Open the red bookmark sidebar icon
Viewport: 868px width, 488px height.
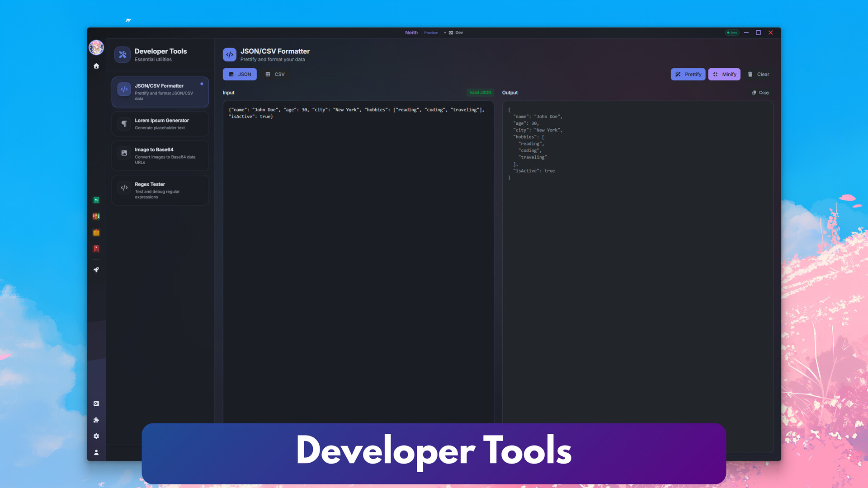click(x=96, y=249)
